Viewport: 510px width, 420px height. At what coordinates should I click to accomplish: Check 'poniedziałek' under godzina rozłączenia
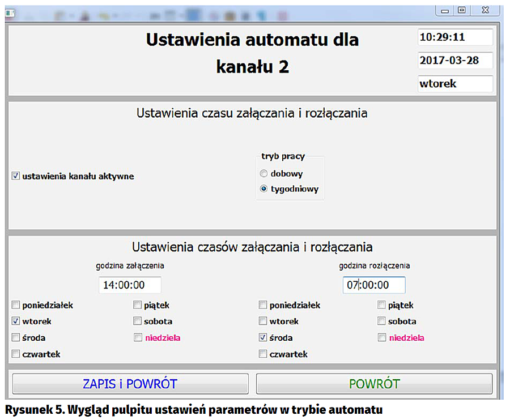coord(262,305)
